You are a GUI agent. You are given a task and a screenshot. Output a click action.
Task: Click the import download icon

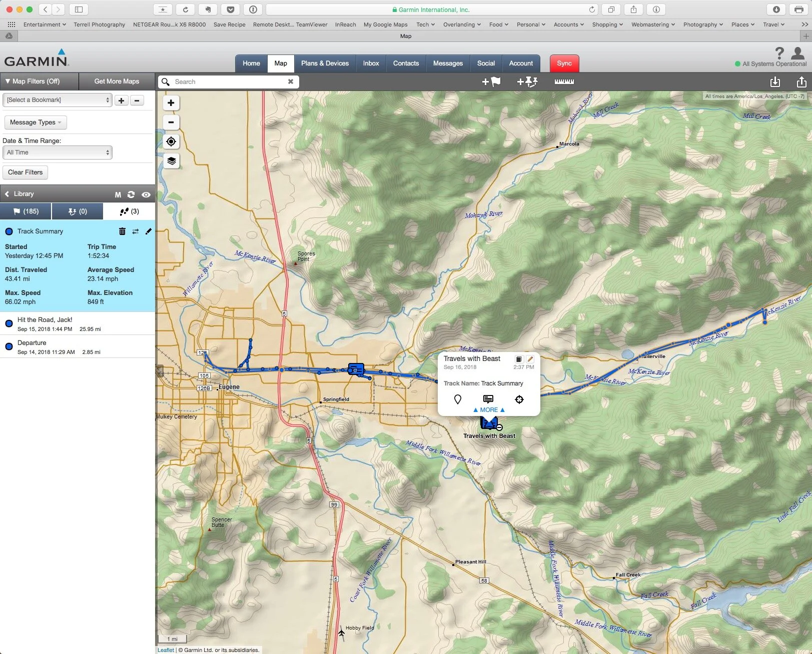click(x=775, y=81)
